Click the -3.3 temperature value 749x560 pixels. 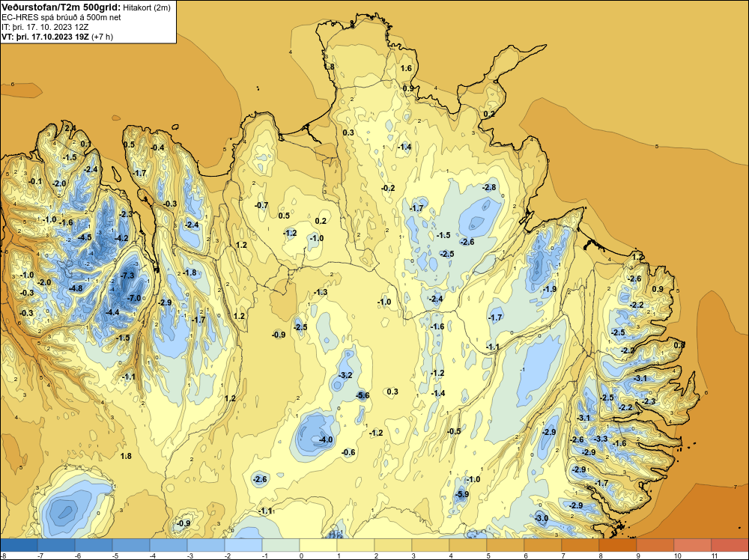coord(601,439)
